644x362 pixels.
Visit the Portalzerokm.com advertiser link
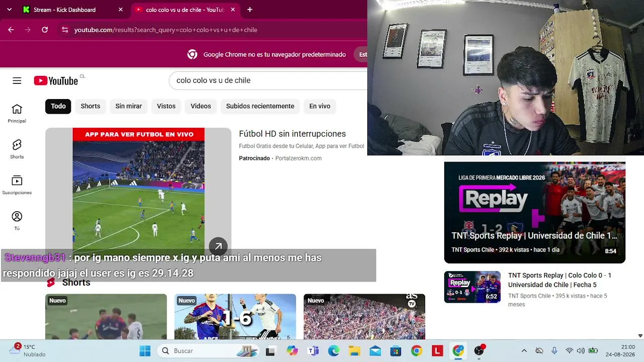[x=298, y=158]
